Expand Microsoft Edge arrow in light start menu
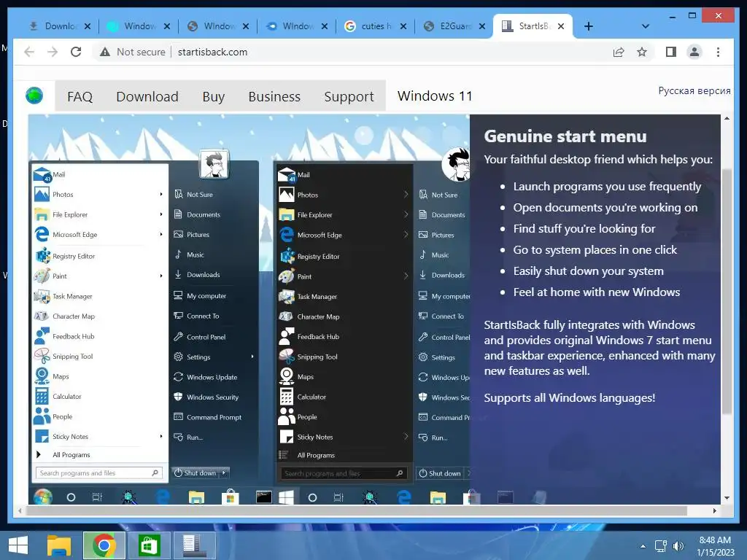747x560 pixels. pyautogui.click(x=161, y=234)
